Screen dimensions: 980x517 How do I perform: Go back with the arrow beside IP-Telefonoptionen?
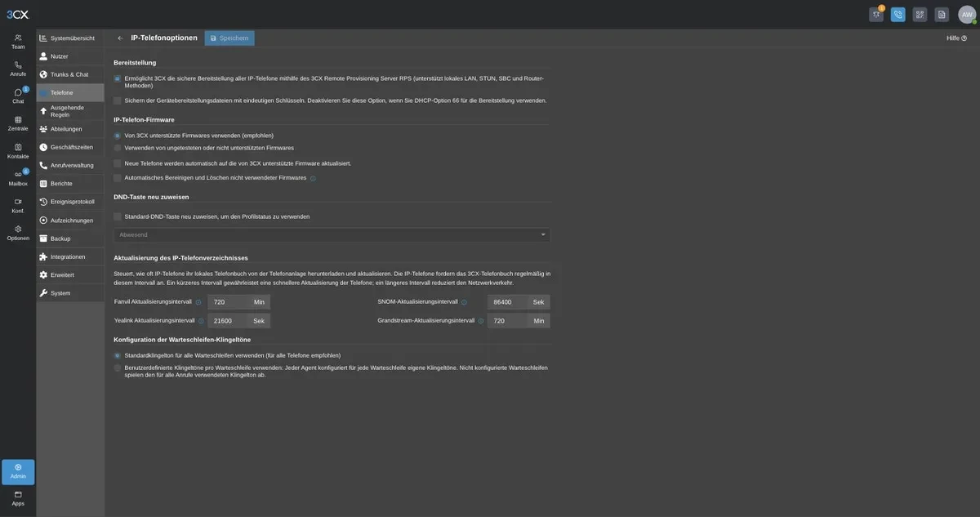pyautogui.click(x=121, y=38)
